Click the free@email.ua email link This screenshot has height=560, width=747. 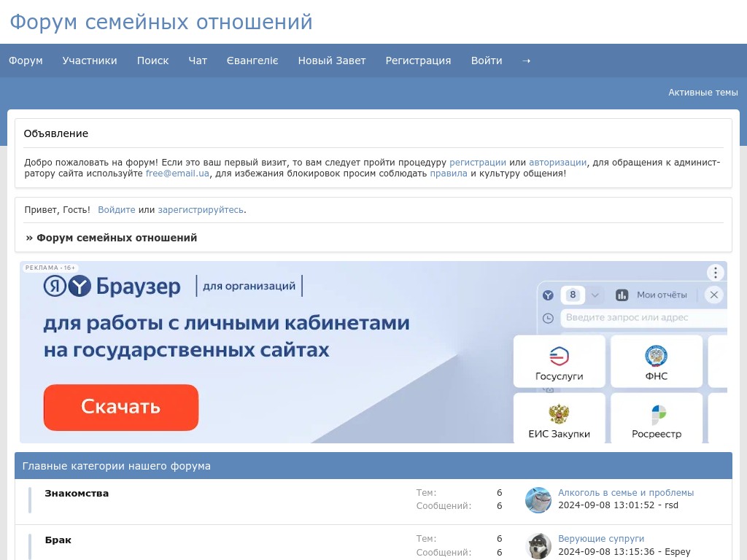(x=177, y=174)
